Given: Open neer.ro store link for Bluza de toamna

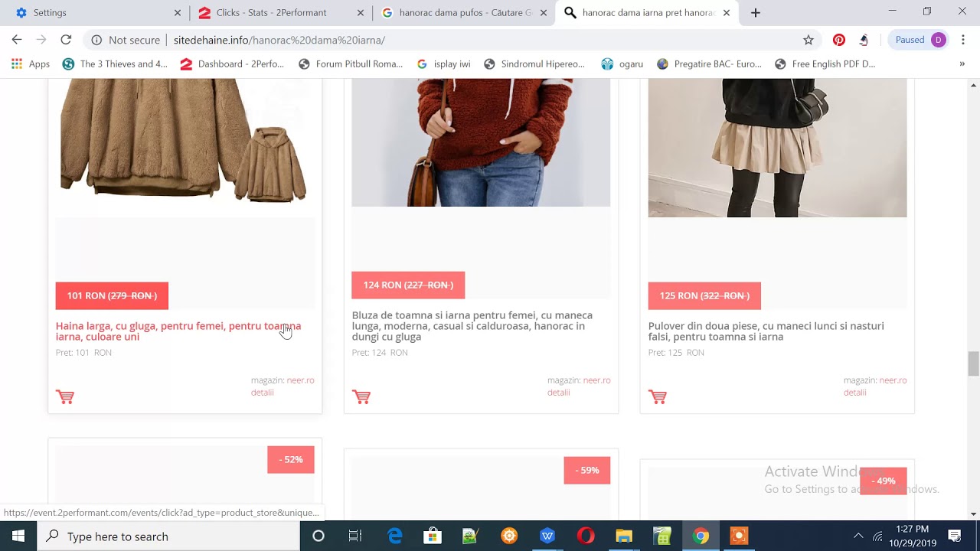Looking at the screenshot, I should (596, 380).
